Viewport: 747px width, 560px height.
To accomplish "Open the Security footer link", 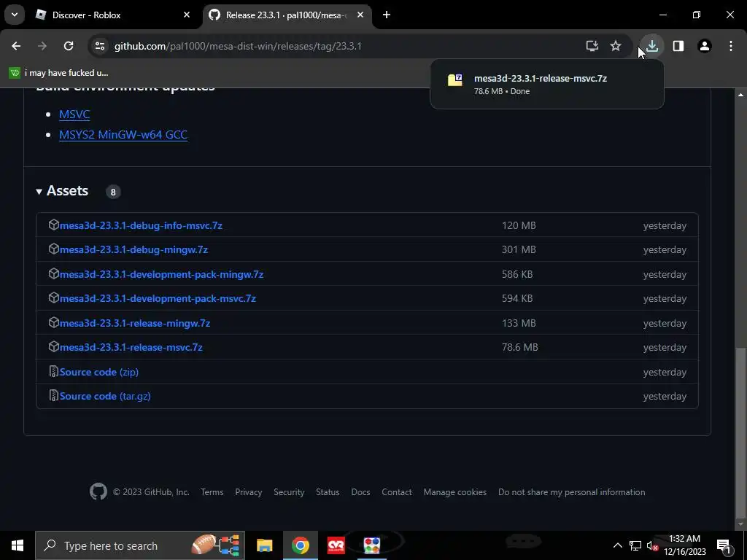I will click(289, 492).
